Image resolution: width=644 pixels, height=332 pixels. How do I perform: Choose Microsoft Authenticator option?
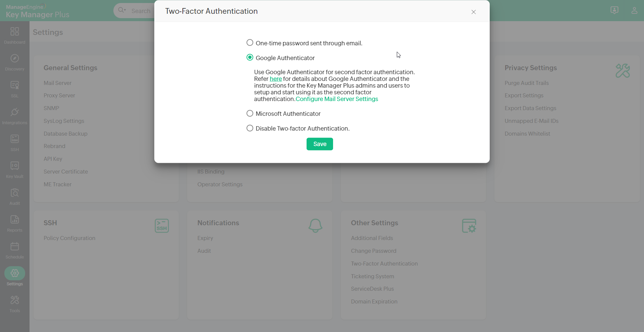pos(250,113)
